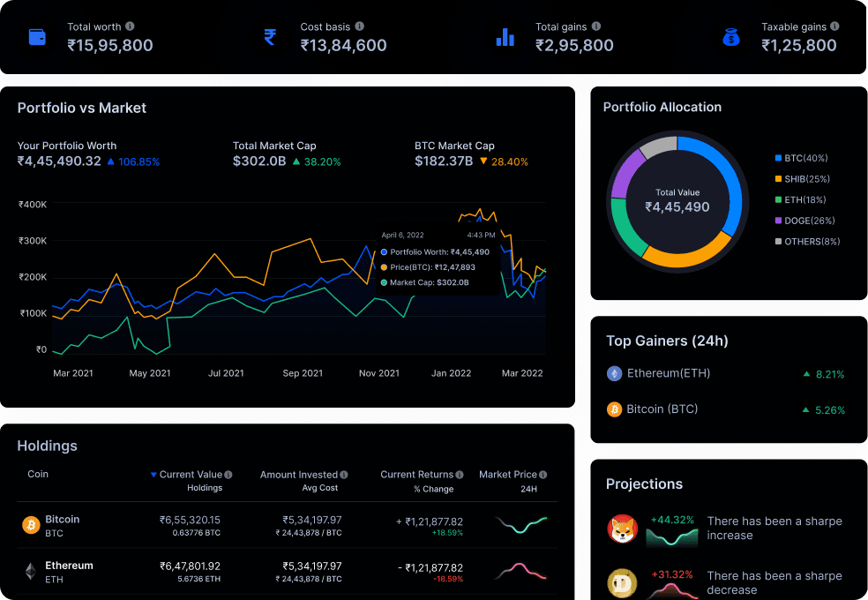This screenshot has height=600, width=868.
Task: Sort holdings by Current Value column
Action: coord(190,474)
